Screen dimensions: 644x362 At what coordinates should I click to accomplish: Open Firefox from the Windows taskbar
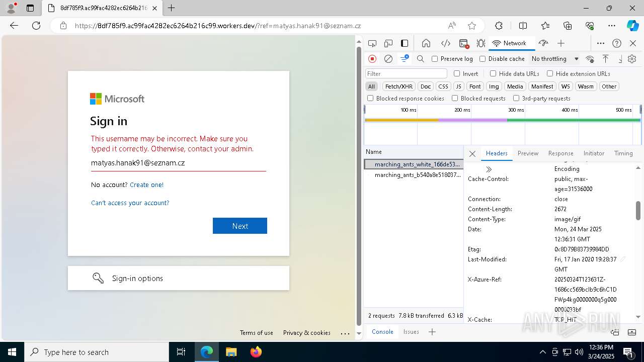256,352
